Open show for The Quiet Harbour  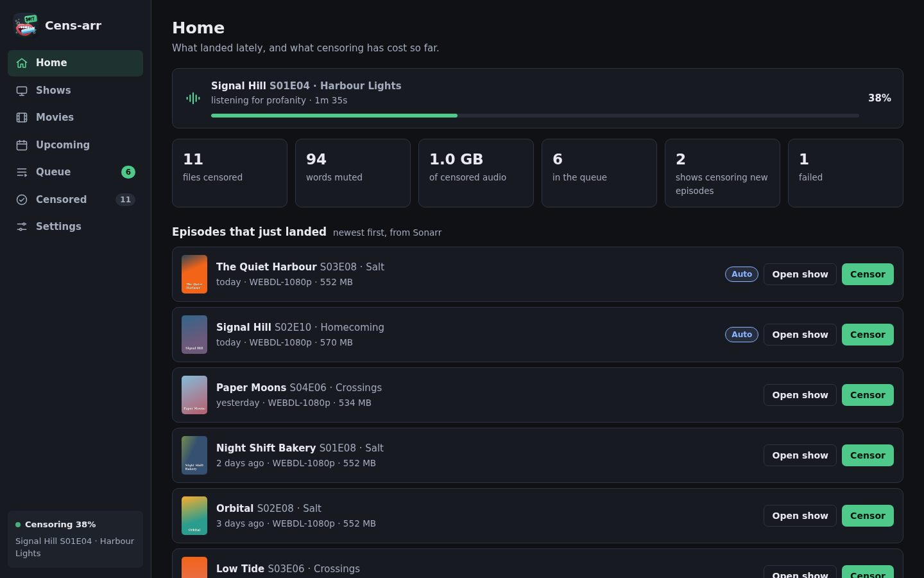(x=800, y=274)
